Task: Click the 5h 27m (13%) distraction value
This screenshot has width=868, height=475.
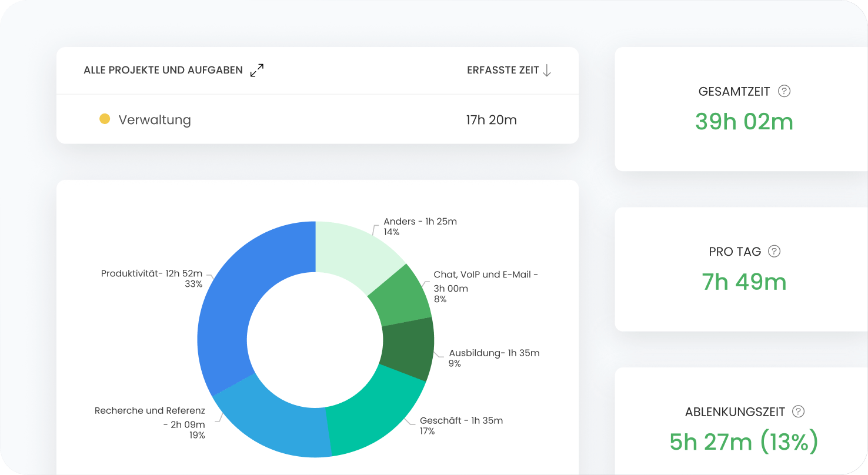Action: [x=744, y=441]
